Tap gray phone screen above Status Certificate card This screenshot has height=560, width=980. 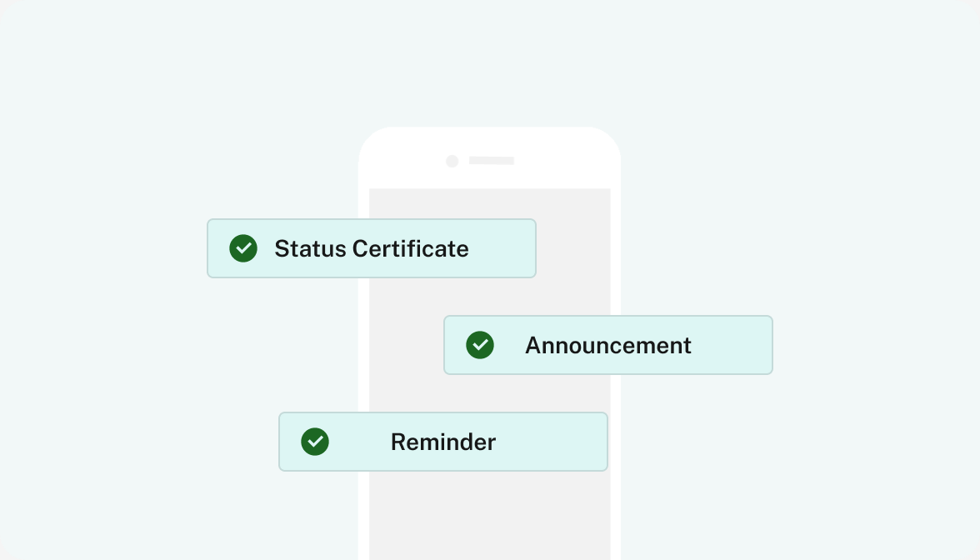click(489, 203)
